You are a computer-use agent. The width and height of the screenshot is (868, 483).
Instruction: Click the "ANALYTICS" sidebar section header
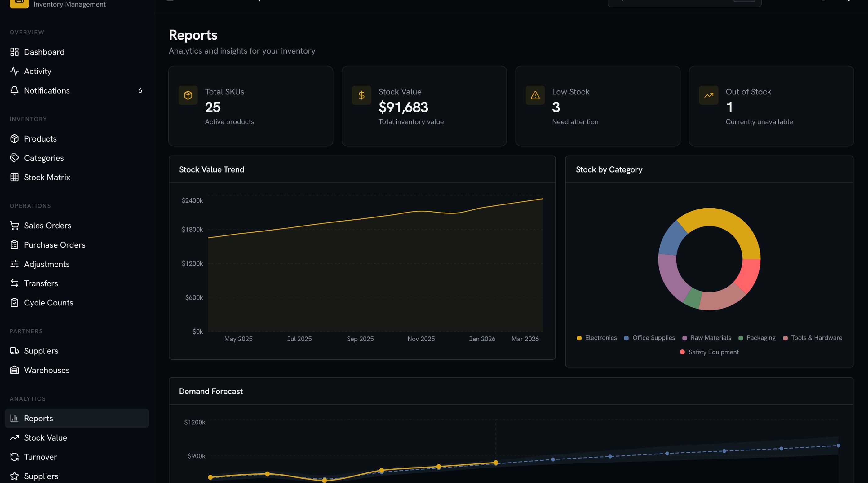point(27,399)
